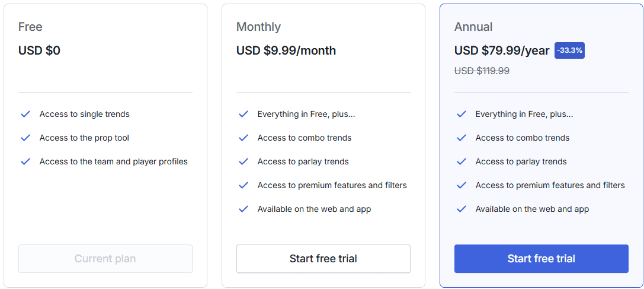Click checkmark beside team and player profiles
The width and height of the screenshot is (644, 289).
[25, 162]
